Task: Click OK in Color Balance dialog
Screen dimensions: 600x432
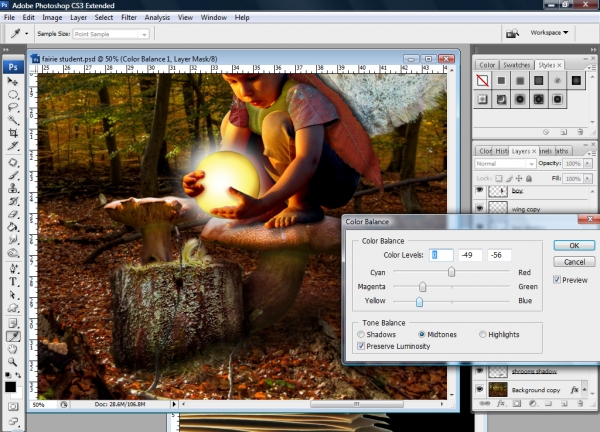Action: 574,246
